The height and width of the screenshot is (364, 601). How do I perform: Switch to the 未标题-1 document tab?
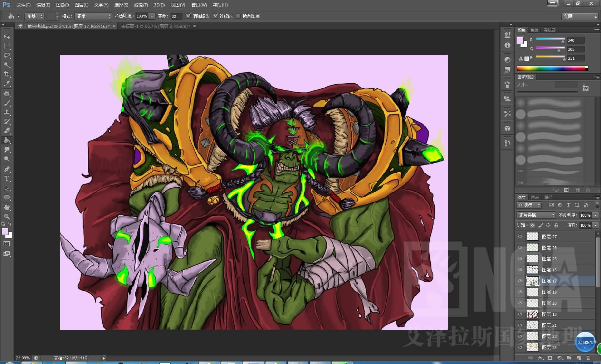155,26
